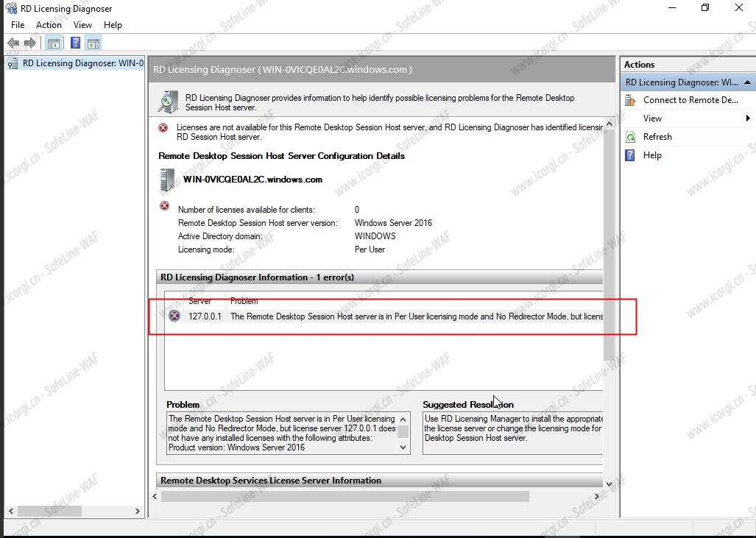Click the 'Server' column header
The height and width of the screenshot is (538, 756).
[199, 301]
